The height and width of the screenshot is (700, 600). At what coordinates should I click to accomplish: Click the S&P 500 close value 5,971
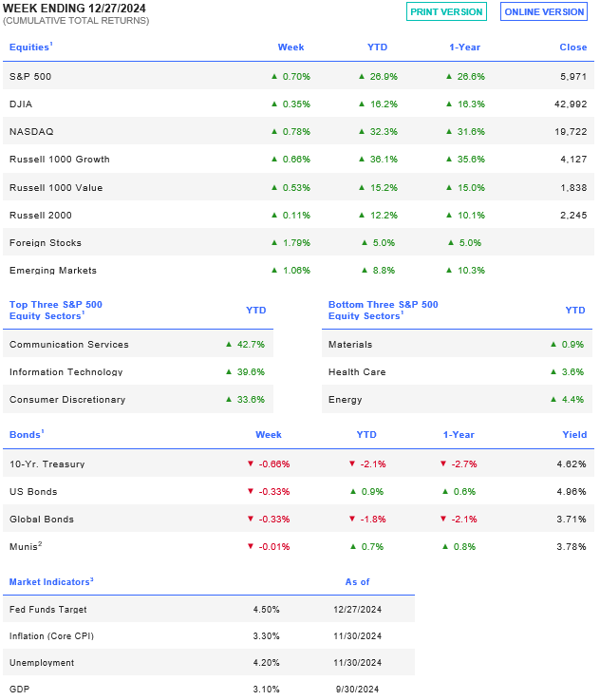573,76
